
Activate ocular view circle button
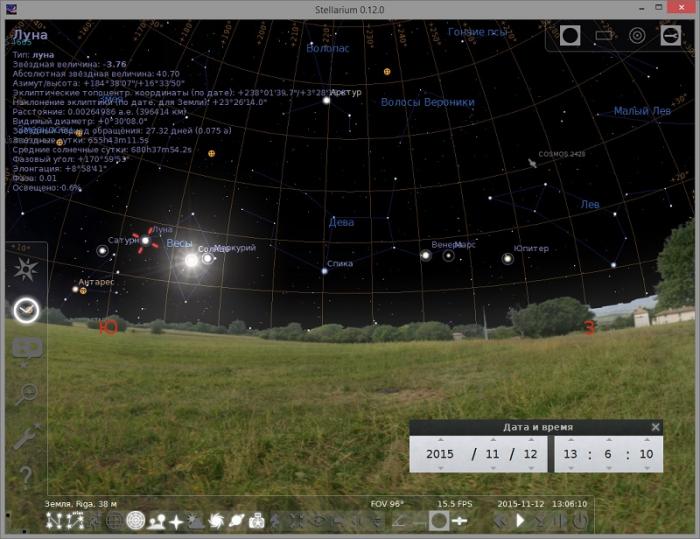coord(570,35)
